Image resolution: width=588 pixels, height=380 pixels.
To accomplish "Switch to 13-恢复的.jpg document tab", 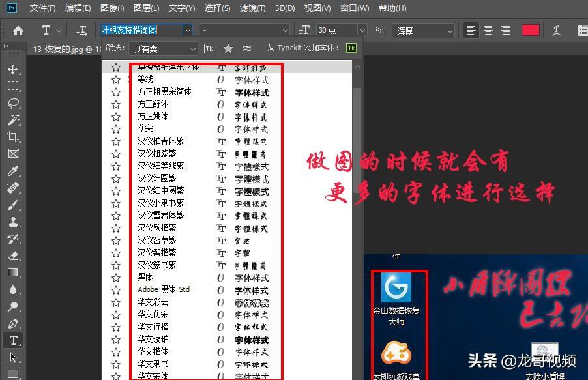I will [66, 49].
